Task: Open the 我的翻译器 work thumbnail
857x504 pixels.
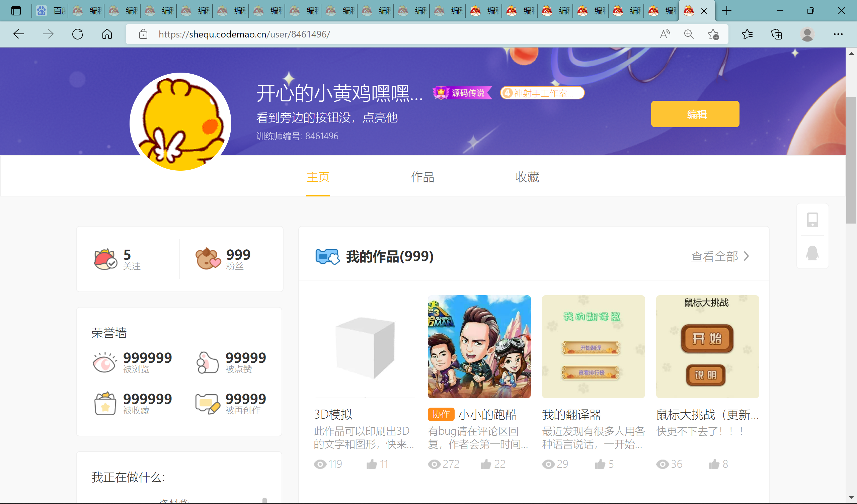Action: click(593, 347)
